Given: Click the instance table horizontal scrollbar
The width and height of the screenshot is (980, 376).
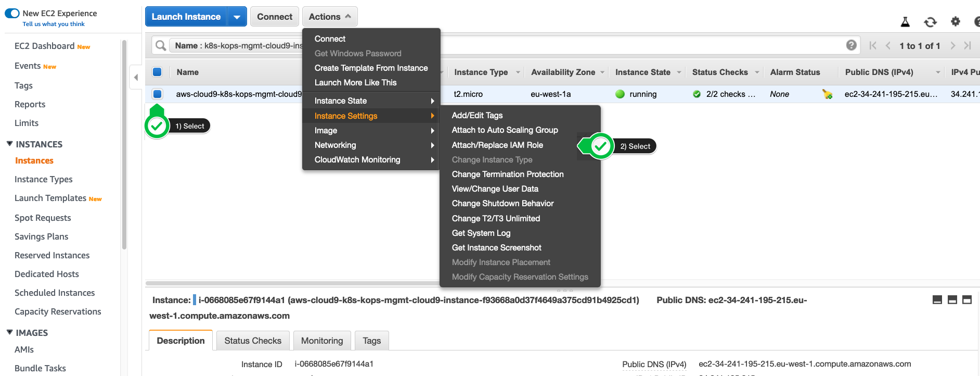Looking at the screenshot, I should pos(292,283).
